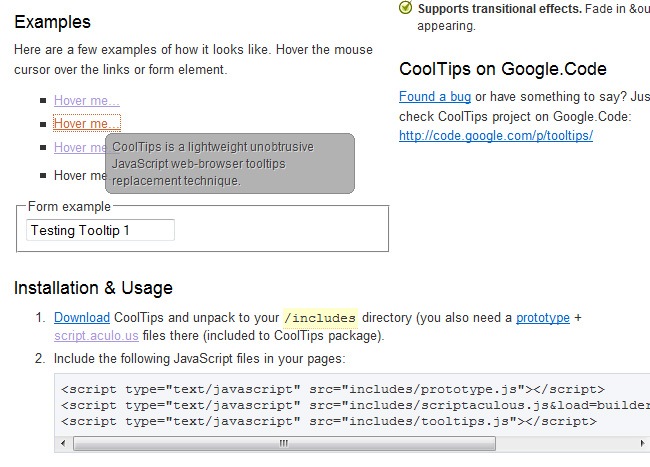Open the code.google.com/p/tooltips URL link
The image size is (650, 467).
click(496, 135)
